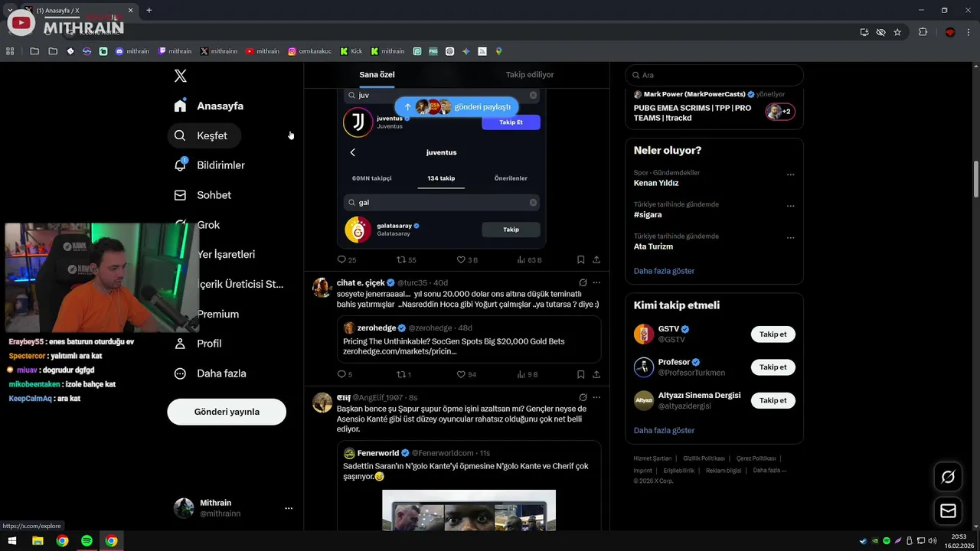Open the Twitch mithrain bookmark

(175, 51)
